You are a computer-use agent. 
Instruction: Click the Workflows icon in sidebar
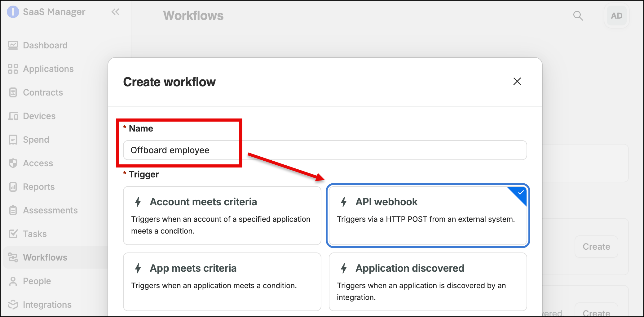point(13,257)
